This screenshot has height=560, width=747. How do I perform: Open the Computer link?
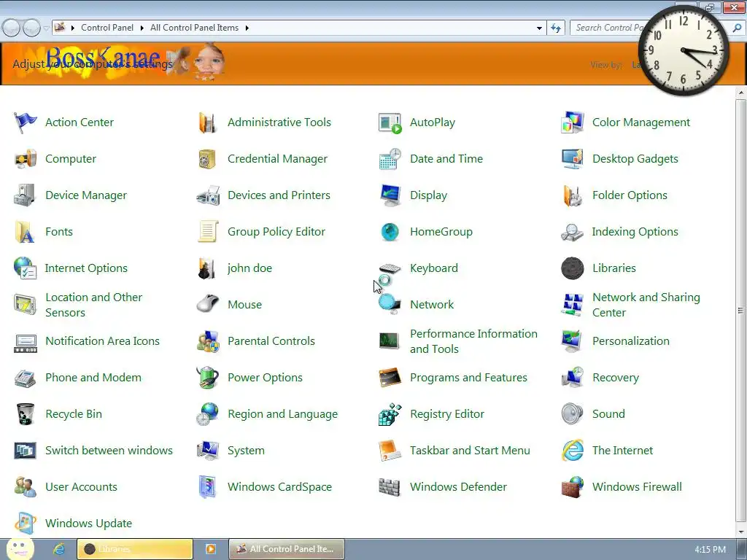coord(71,159)
